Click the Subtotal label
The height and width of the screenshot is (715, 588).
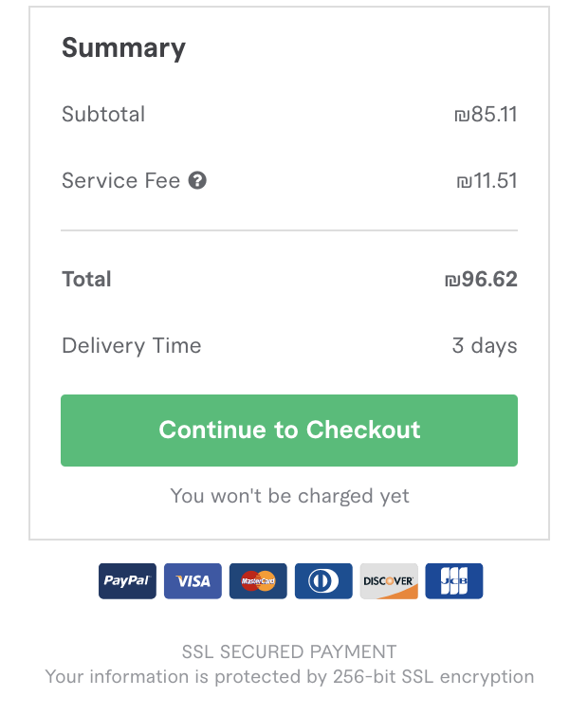click(x=103, y=114)
